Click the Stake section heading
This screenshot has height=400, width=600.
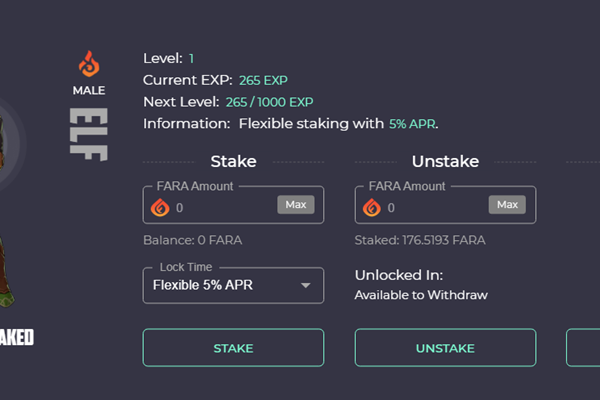(233, 162)
